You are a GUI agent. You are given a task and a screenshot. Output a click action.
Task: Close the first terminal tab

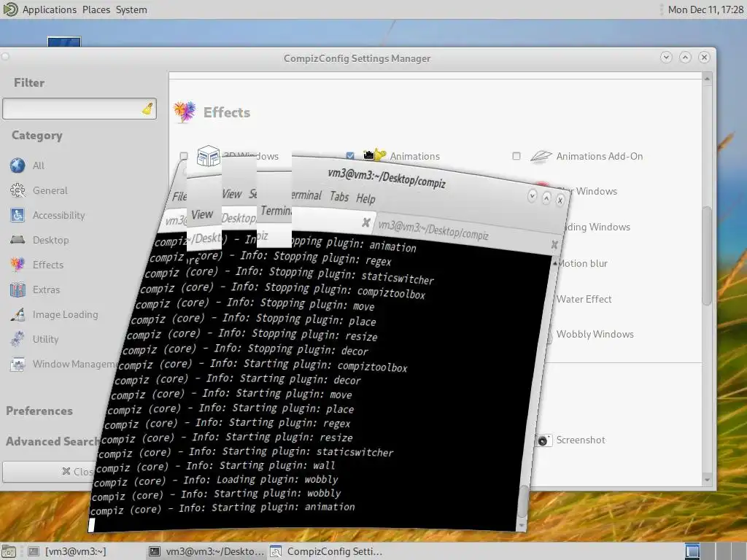pyautogui.click(x=366, y=222)
